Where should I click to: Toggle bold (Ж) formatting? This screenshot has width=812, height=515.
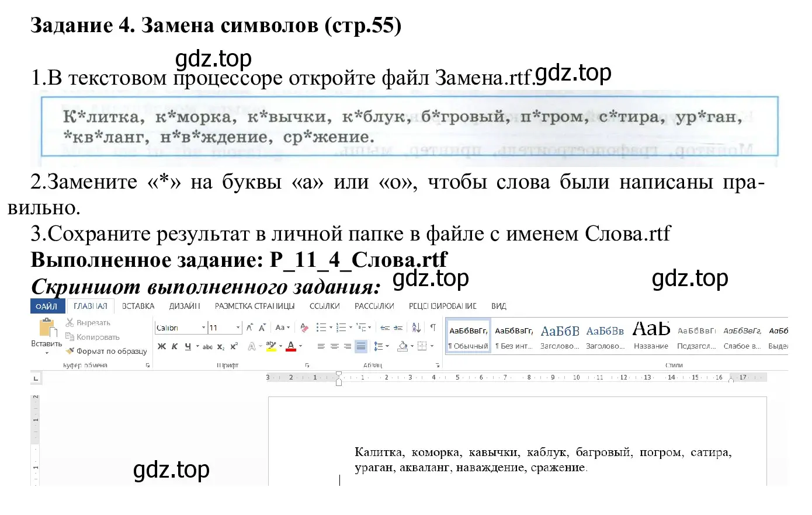(162, 346)
